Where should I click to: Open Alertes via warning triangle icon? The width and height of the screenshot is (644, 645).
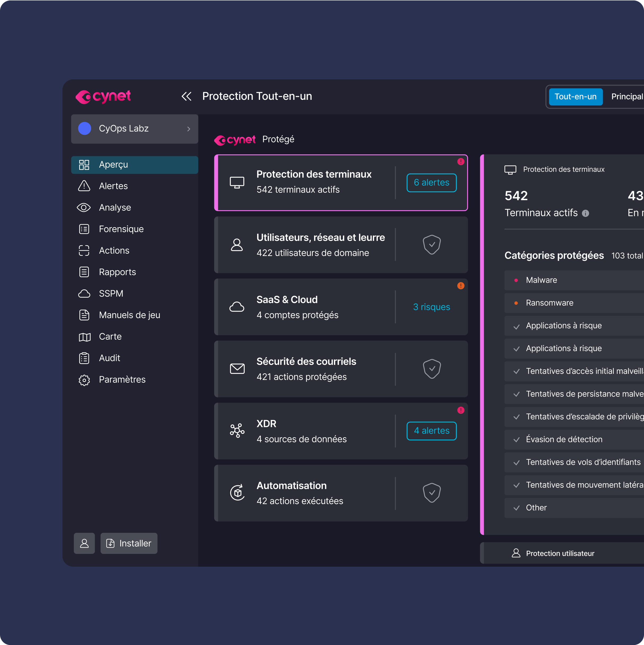(x=84, y=186)
